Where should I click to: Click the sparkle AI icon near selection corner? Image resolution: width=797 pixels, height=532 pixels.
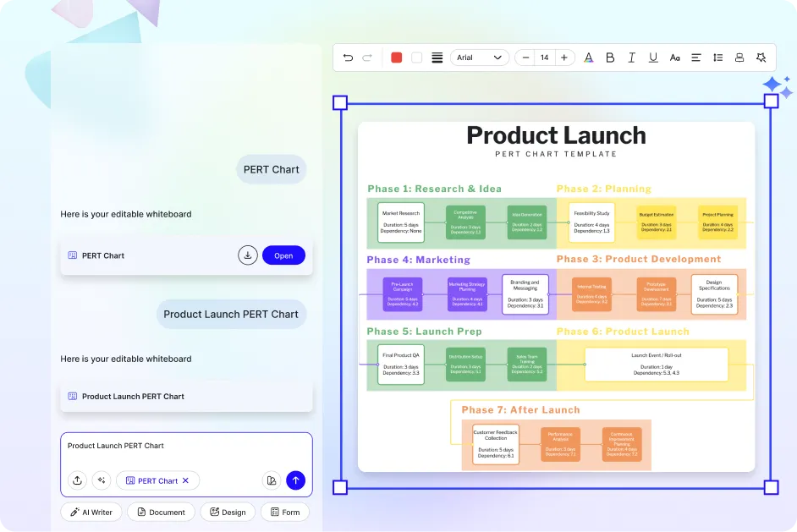click(778, 86)
